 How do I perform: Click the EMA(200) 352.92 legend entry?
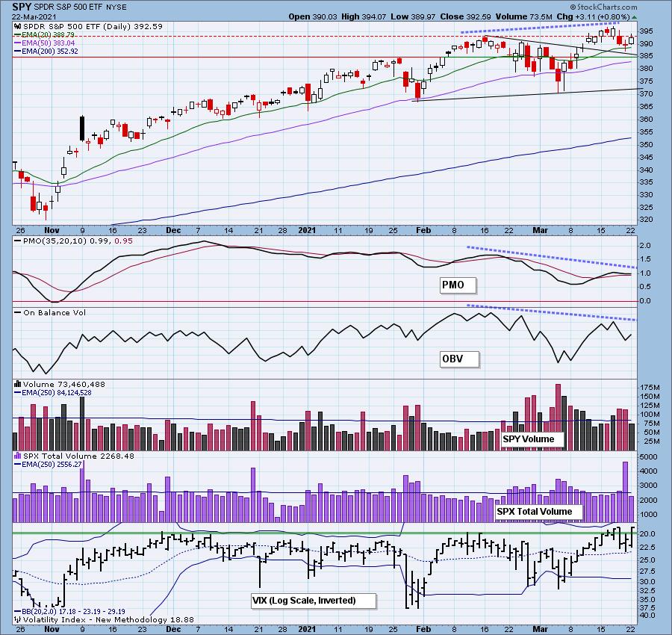(46, 51)
